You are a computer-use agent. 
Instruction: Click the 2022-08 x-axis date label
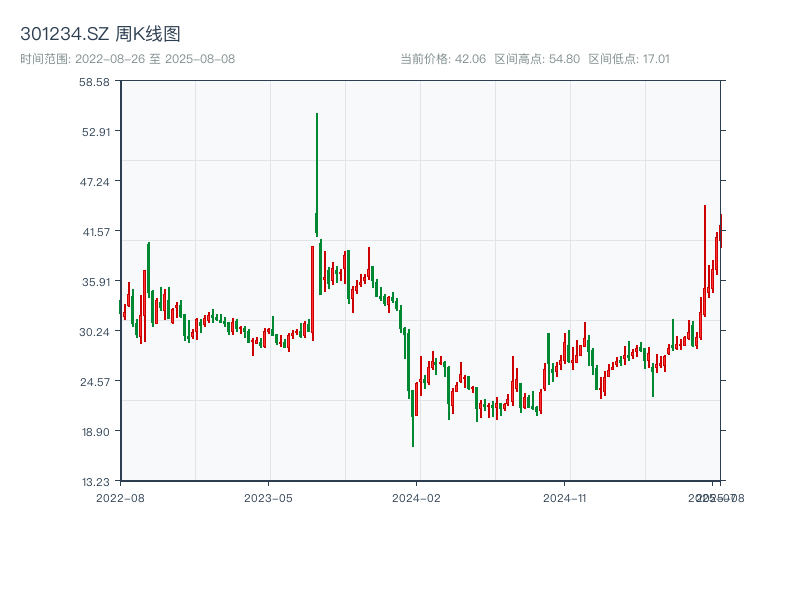point(120,497)
